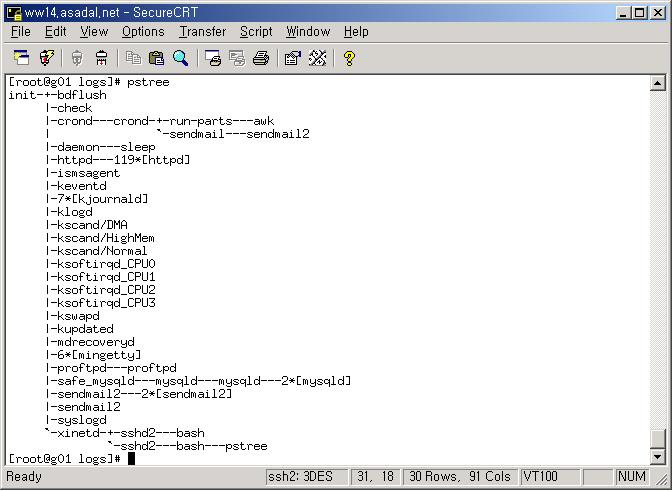Click the scrollbar up arrow in the terminal
This screenshot has height=491, width=672.
(x=657, y=83)
